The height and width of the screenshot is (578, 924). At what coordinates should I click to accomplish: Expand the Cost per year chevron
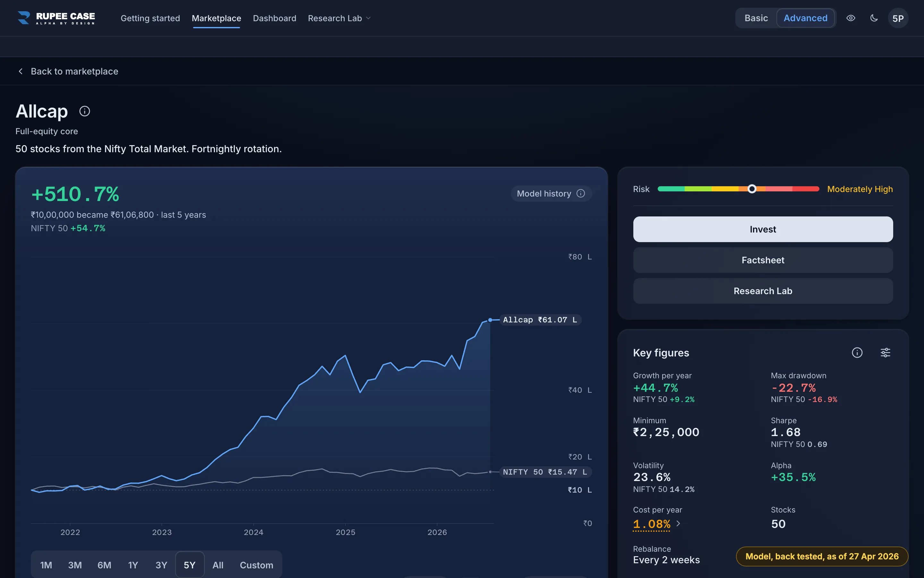(678, 523)
